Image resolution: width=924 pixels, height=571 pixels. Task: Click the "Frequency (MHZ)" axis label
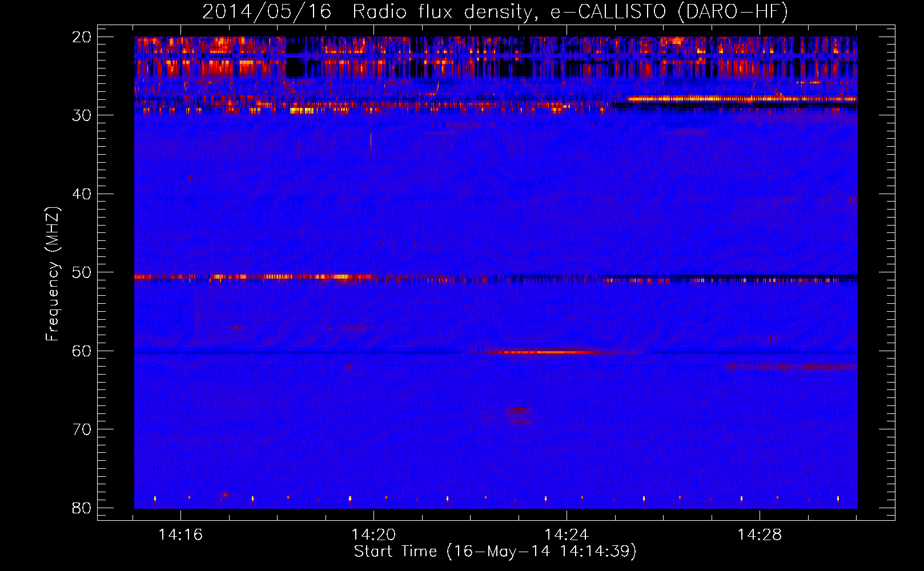(53, 274)
